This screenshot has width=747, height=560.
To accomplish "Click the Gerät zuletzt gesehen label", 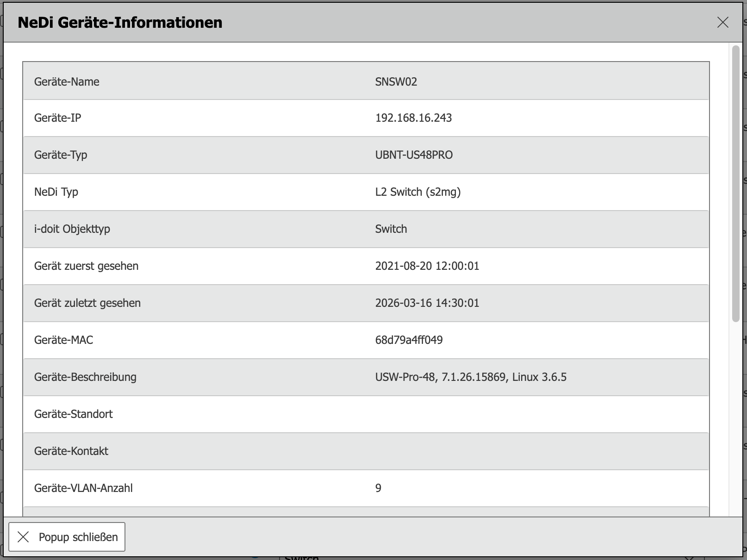I will (87, 303).
